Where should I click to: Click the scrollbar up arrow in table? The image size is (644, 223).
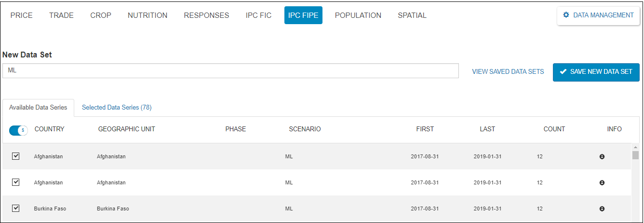tap(635, 147)
